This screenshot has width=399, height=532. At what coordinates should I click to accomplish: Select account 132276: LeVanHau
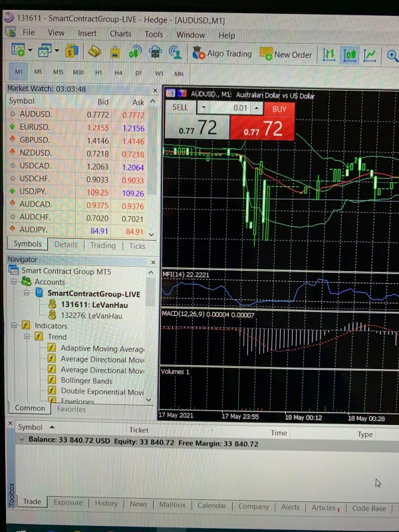click(92, 315)
